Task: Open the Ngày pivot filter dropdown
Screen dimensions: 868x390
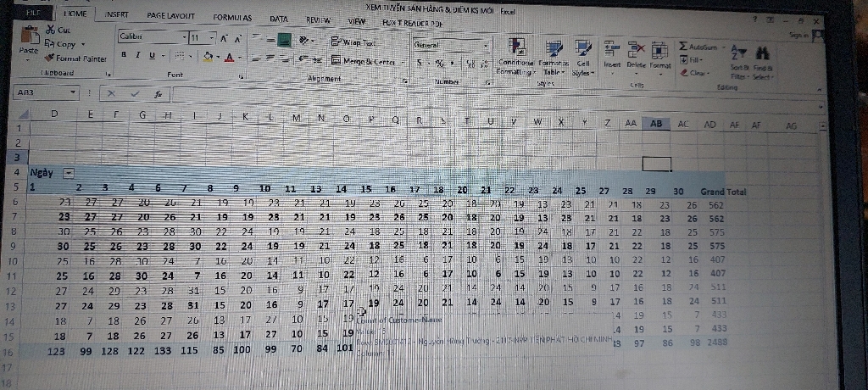Action: 69,172
